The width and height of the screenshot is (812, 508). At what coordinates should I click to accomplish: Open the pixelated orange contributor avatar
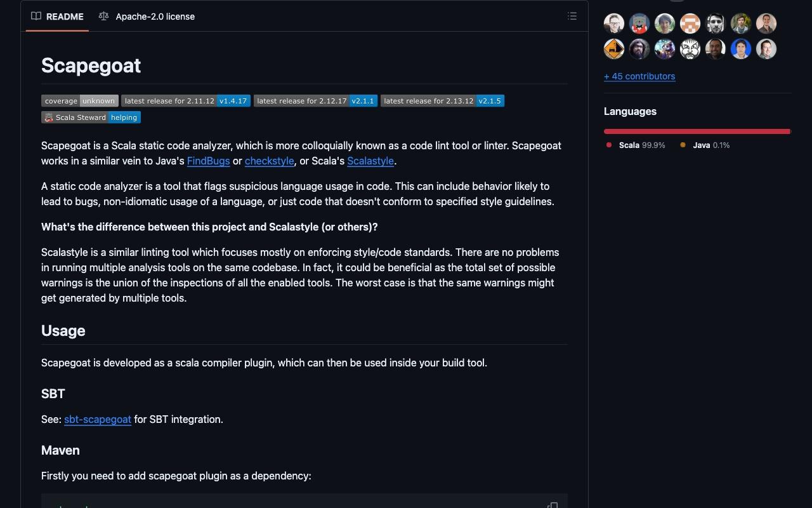[690, 23]
